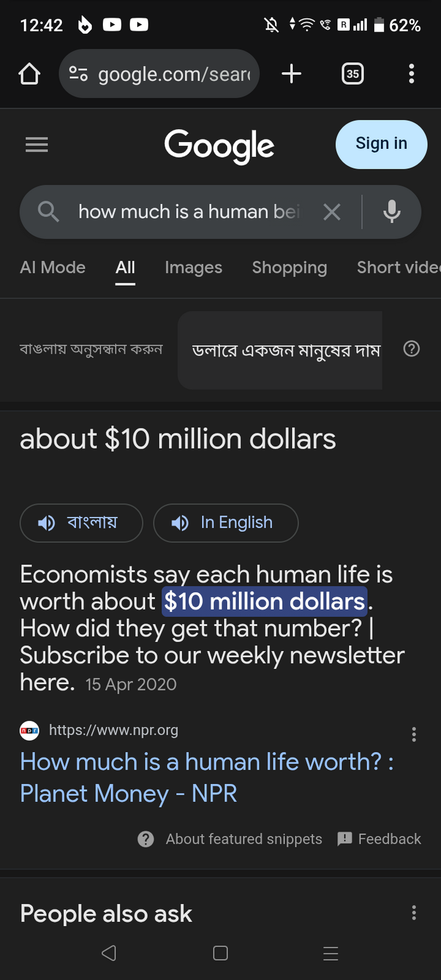Tap the Bengali search suggestion chip
Image resolution: width=441 pixels, height=980 pixels.
pyautogui.click(x=285, y=350)
